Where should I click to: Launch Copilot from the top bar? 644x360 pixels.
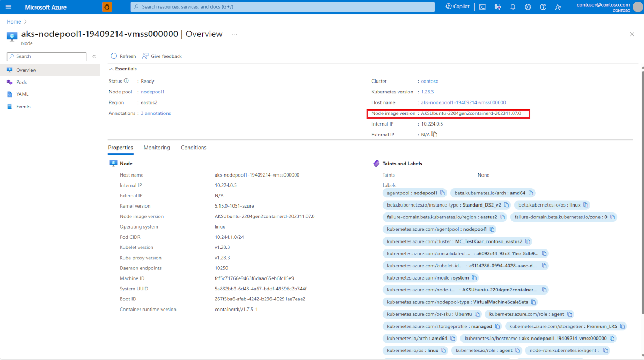click(x=457, y=6)
